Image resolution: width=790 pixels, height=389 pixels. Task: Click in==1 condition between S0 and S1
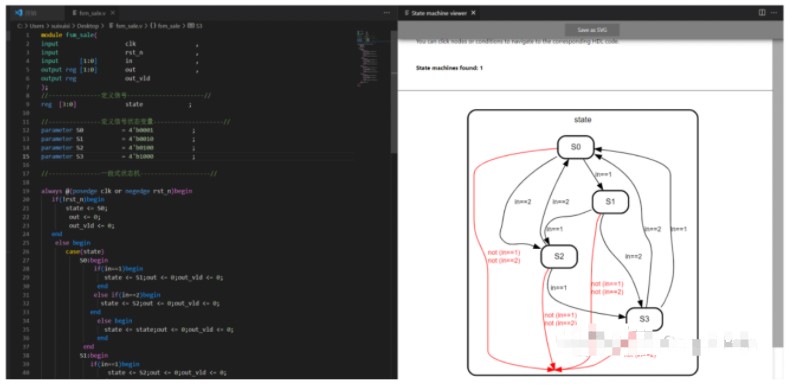(603, 174)
